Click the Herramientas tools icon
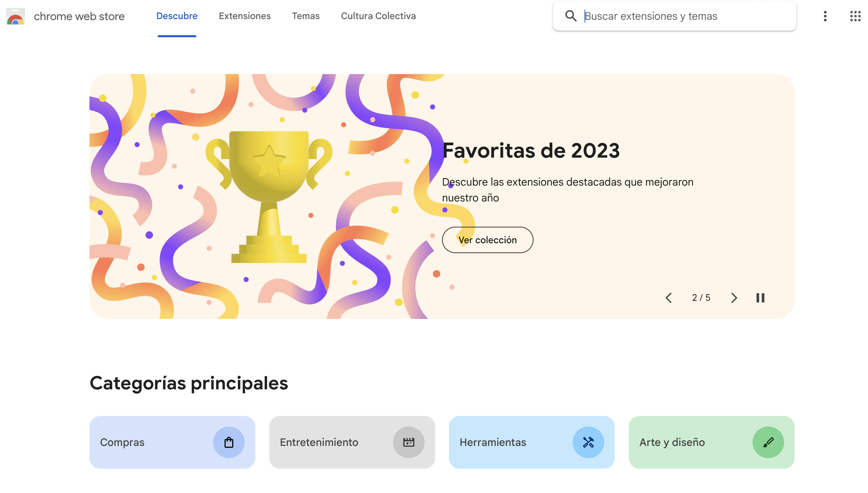Image resolution: width=868 pixels, height=493 pixels. pos(588,442)
